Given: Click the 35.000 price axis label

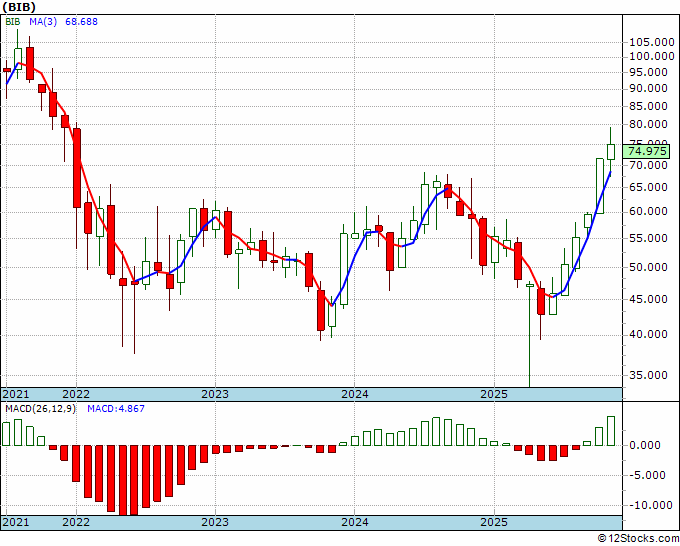Looking at the screenshot, I should [x=648, y=375].
